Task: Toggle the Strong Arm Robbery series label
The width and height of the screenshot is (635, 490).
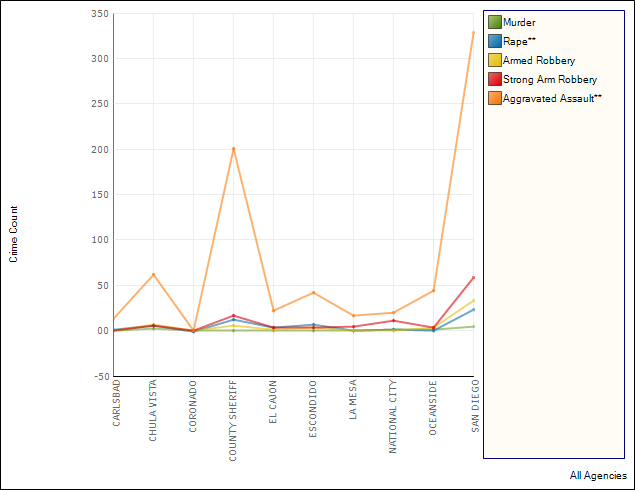Action: 550,79
